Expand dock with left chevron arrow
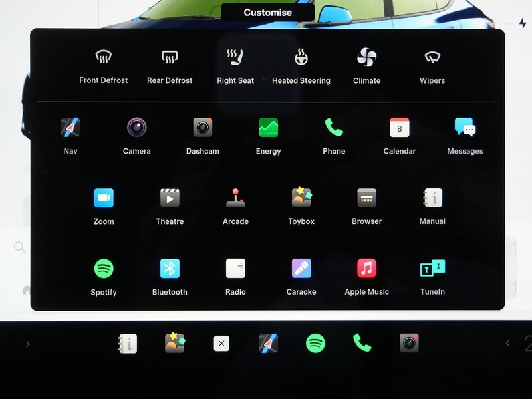The image size is (532, 399). [27, 344]
